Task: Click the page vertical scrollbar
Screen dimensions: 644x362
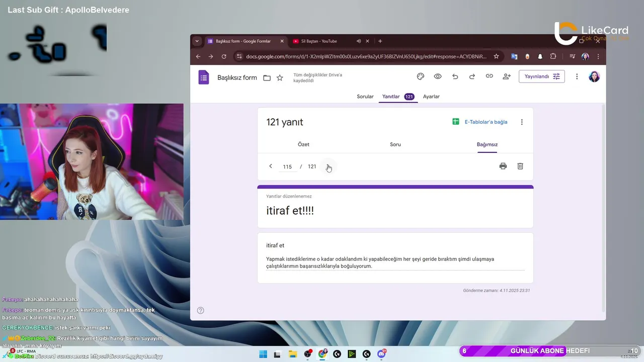Action: pos(604,207)
